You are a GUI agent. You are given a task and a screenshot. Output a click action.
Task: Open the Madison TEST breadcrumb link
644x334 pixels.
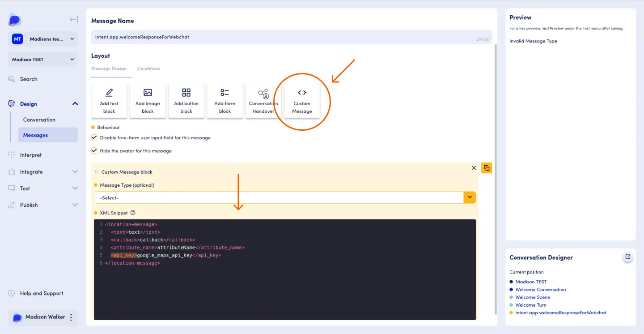click(x=531, y=282)
